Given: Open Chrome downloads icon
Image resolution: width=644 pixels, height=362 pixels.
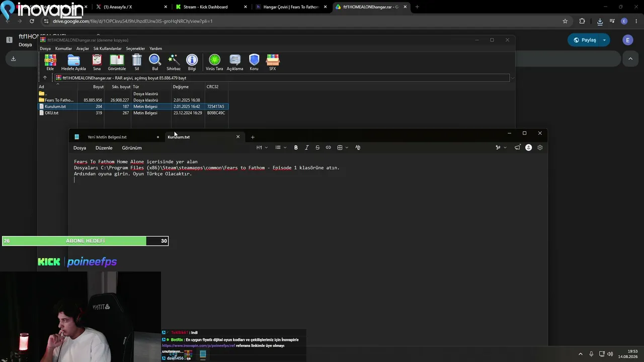Looking at the screenshot, I should (600, 21).
